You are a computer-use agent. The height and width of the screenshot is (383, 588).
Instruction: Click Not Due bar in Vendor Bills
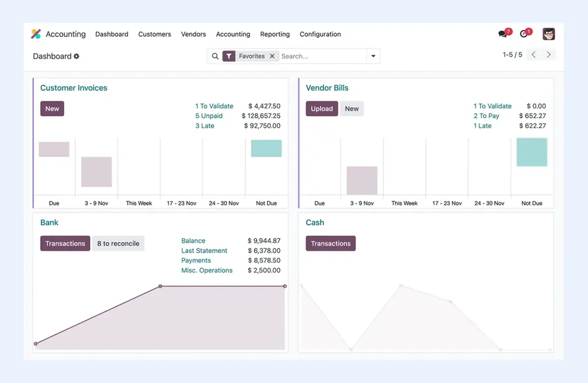coord(532,152)
